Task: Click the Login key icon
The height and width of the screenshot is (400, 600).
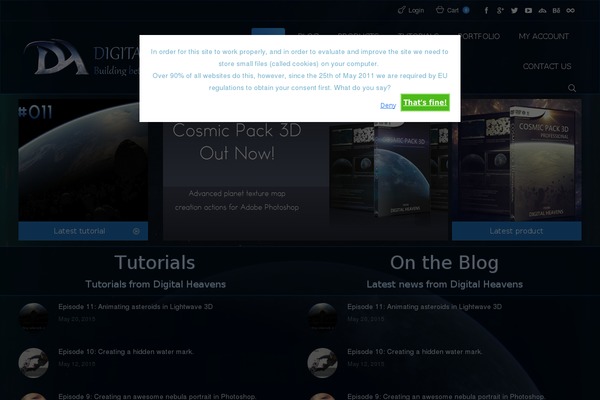Action: pos(401,10)
